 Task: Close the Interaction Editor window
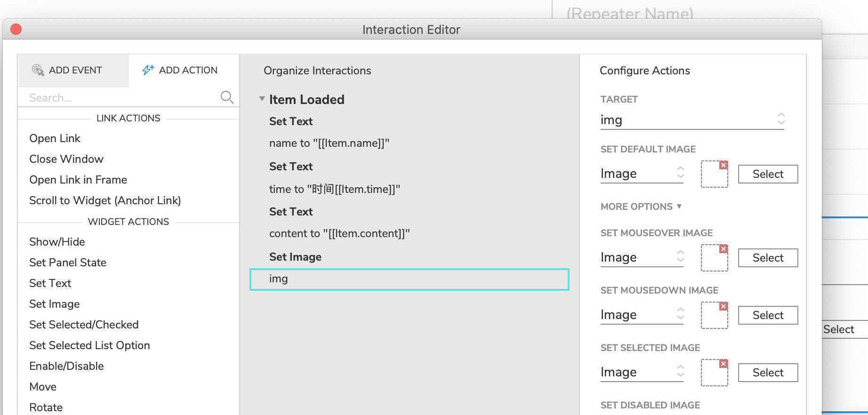point(16,29)
